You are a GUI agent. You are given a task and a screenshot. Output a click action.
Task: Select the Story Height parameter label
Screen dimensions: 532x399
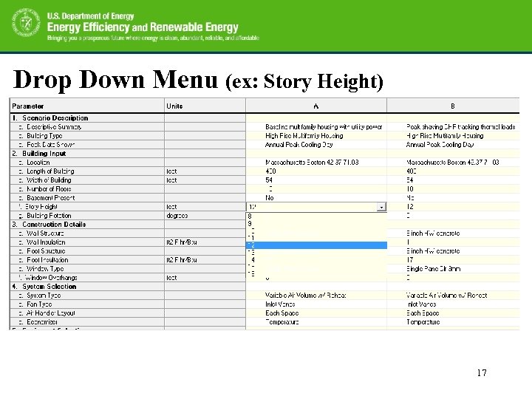[x=41, y=206]
